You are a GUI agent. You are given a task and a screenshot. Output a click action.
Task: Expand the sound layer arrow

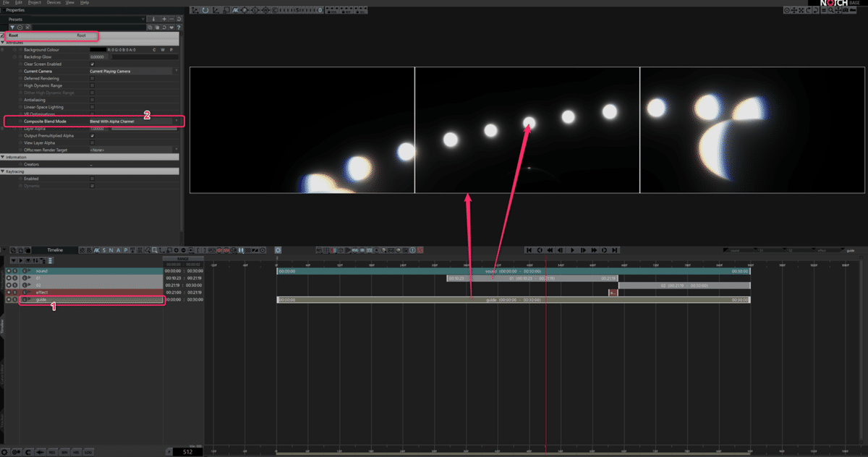click(x=31, y=270)
